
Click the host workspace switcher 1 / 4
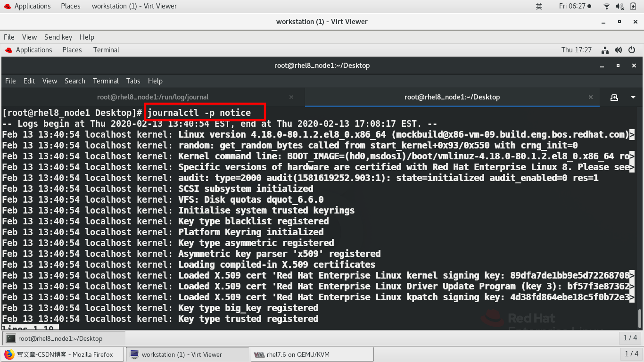631,354
